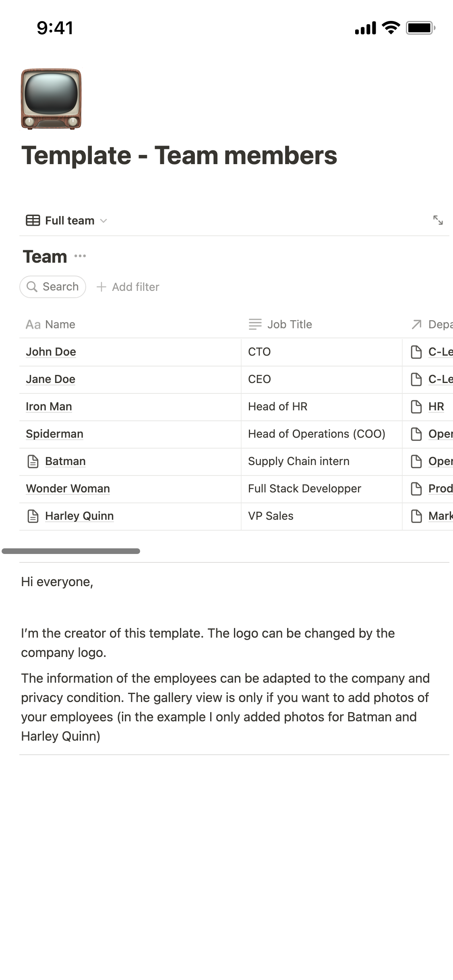Click the page icon beside Batman

33,461
